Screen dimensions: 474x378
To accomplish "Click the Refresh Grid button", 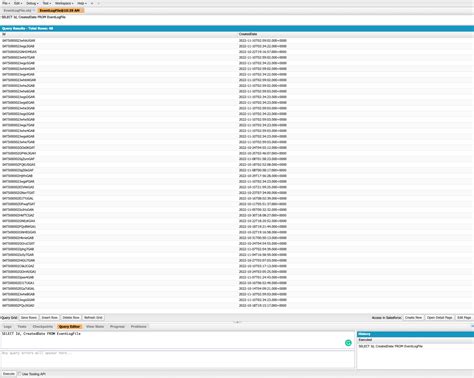I will (x=93, y=317).
